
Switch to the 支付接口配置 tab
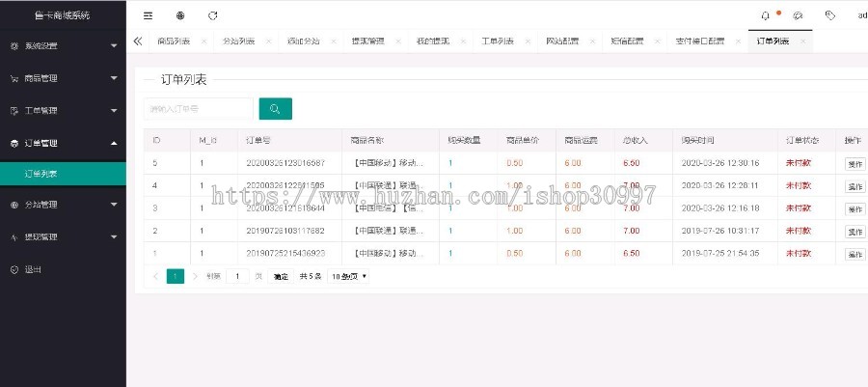click(700, 41)
